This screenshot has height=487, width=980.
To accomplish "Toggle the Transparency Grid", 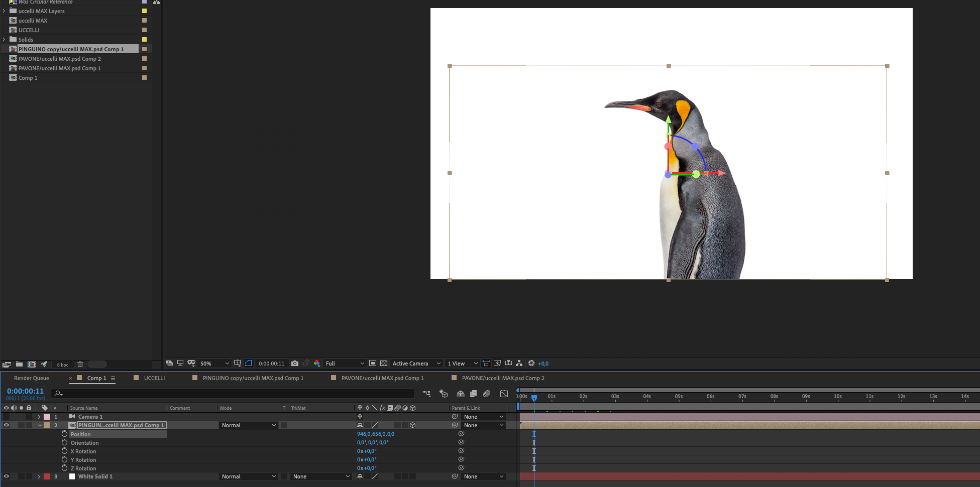I will [383, 363].
